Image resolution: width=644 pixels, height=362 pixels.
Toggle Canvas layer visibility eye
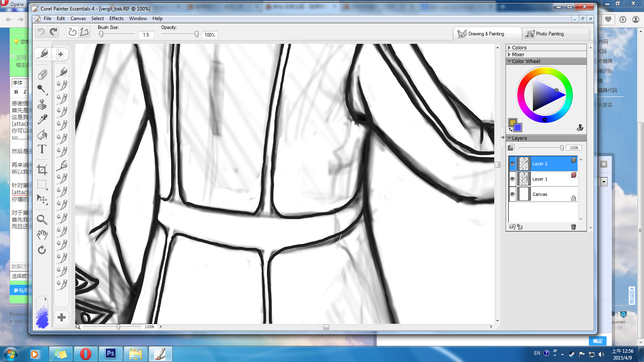[x=512, y=194]
